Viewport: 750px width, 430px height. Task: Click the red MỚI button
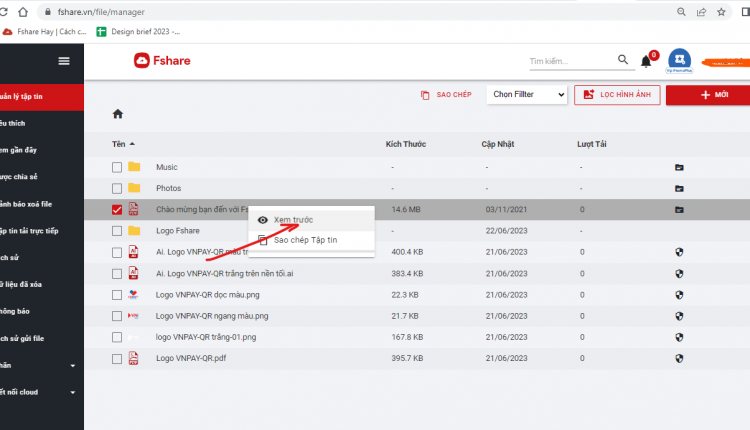click(x=708, y=95)
